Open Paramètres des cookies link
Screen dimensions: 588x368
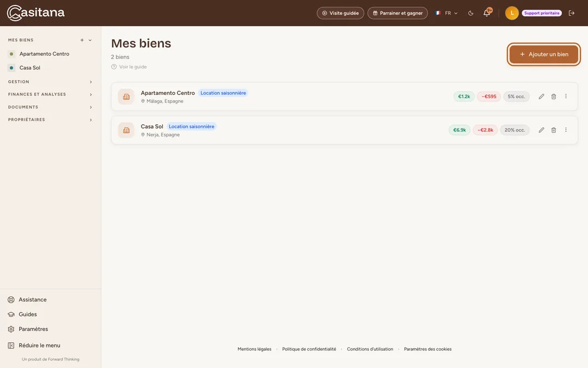(x=428, y=349)
